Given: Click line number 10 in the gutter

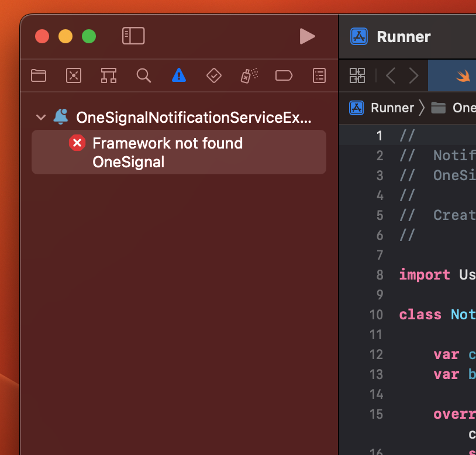Looking at the screenshot, I should coord(376,315).
